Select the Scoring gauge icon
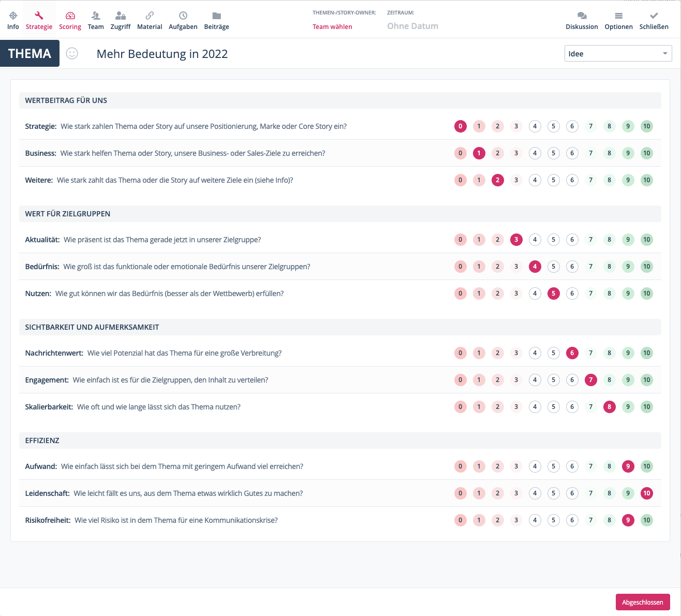The height and width of the screenshot is (616, 681). tap(70, 16)
